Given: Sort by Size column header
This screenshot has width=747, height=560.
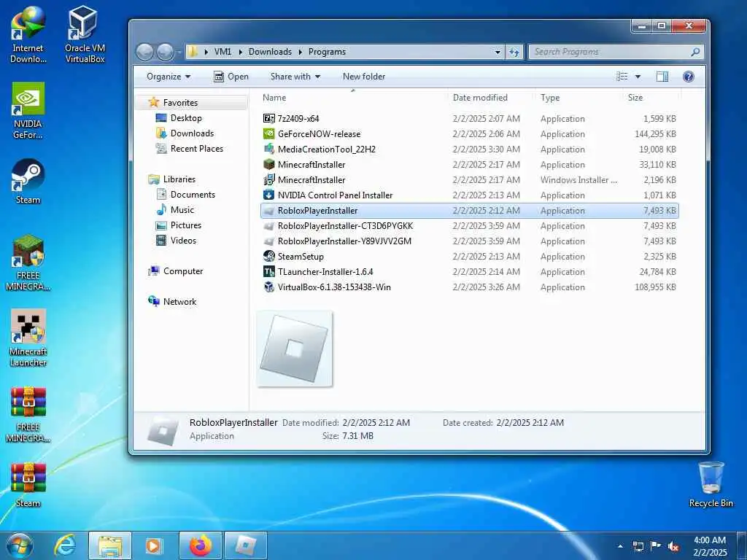Looking at the screenshot, I should [x=651, y=98].
